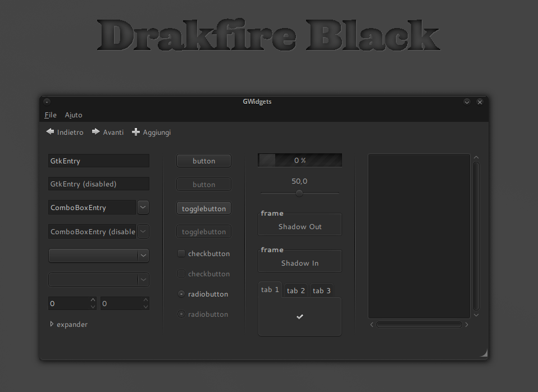Click the Shadow In frame text
The image size is (538, 392).
pyautogui.click(x=300, y=263)
